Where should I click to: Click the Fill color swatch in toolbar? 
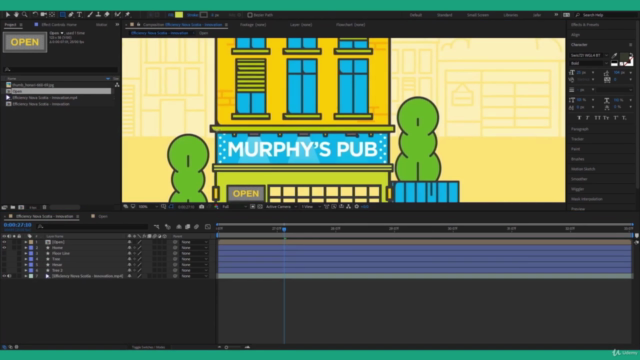[179, 15]
